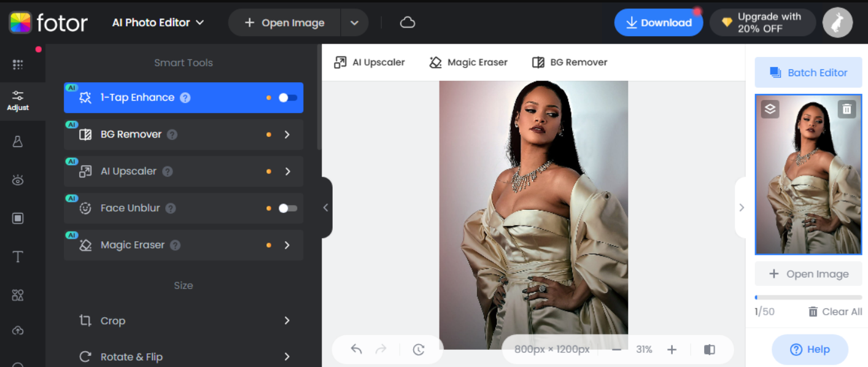The image size is (868, 367).
Task: Click the 1-Tap Enhance wand icon
Action: point(85,98)
